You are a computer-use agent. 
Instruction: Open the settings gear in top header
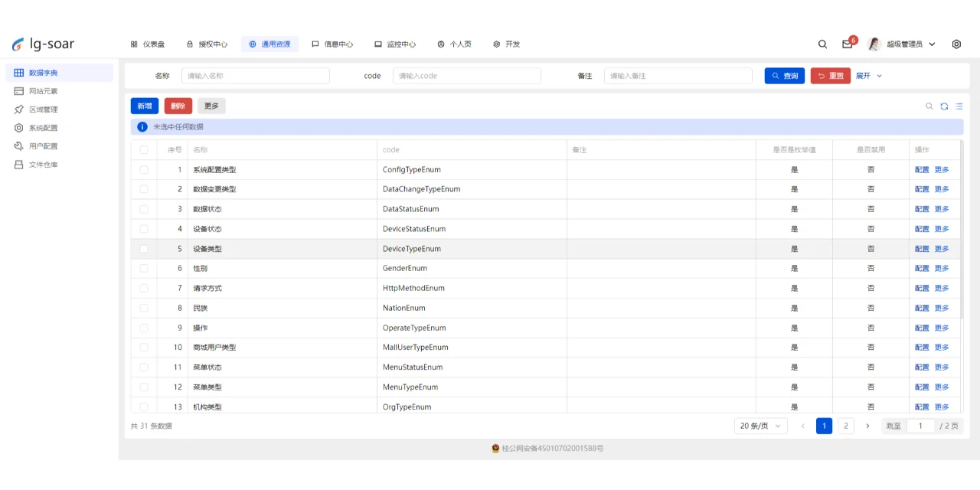[x=956, y=44]
